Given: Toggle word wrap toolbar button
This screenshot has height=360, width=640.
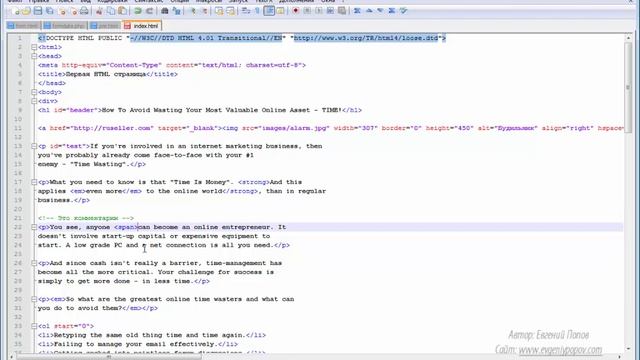Looking at the screenshot, I should click(246, 11).
